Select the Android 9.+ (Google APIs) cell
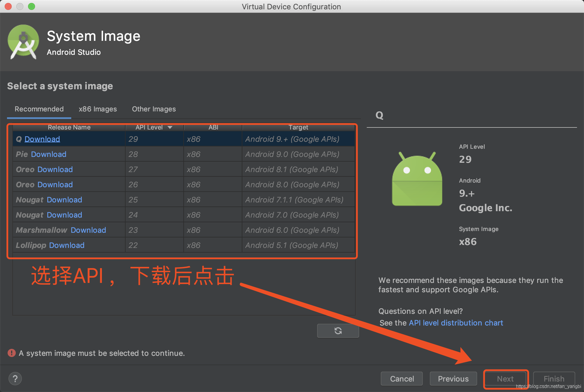The width and height of the screenshot is (584, 392). [x=298, y=139]
